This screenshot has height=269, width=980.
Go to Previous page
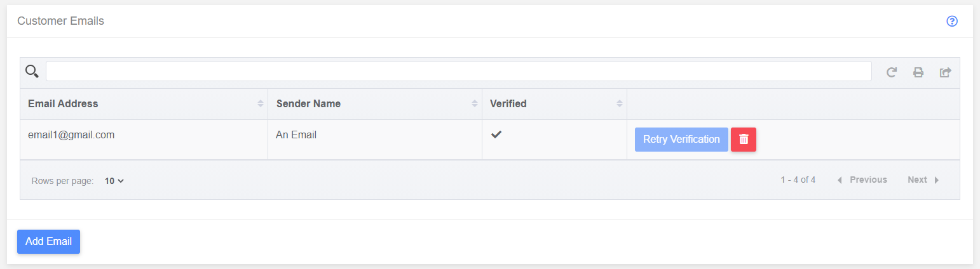point(862,180)
